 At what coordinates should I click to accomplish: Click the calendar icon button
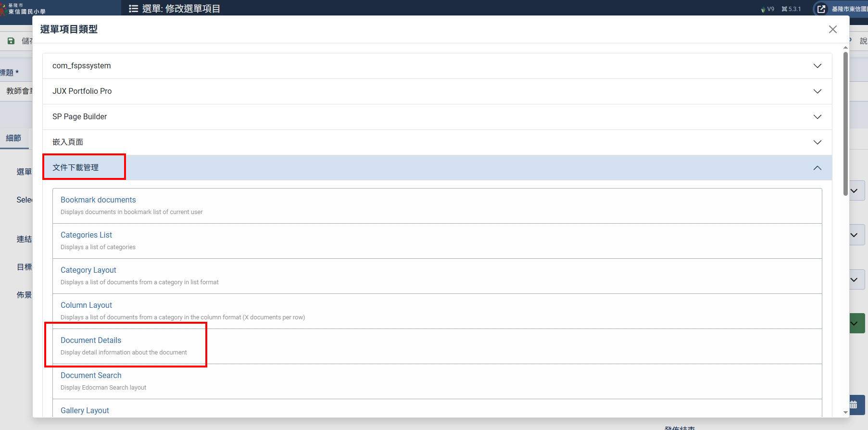(855, 405)
